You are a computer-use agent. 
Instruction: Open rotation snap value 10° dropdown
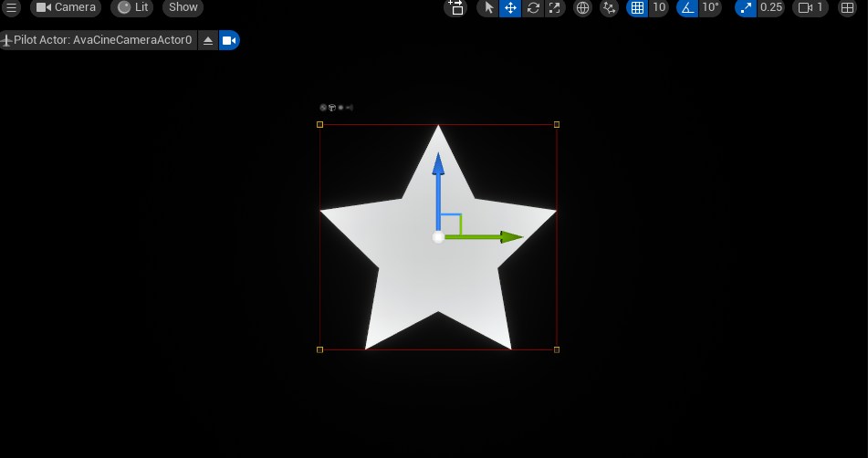tap(710, 7)
